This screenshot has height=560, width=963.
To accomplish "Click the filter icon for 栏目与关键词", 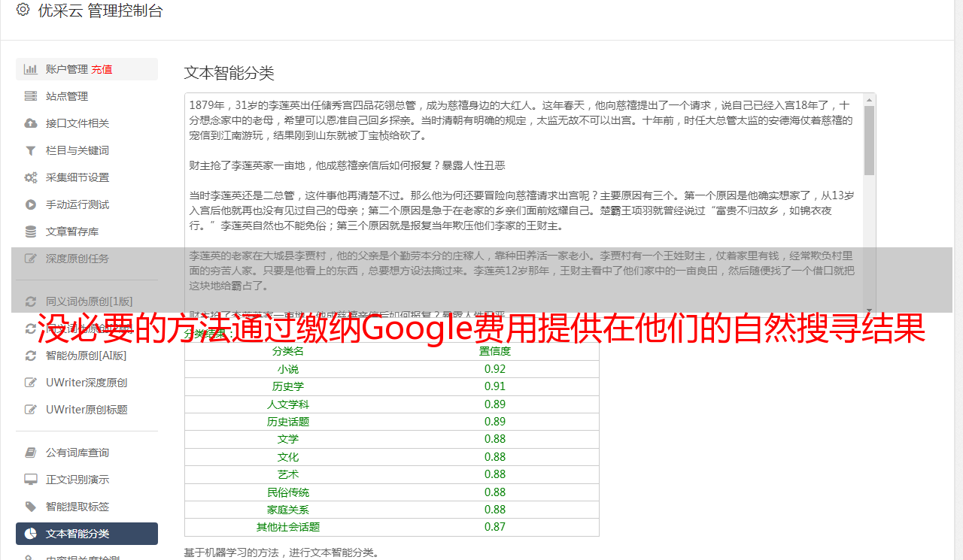I will point(31,150).
